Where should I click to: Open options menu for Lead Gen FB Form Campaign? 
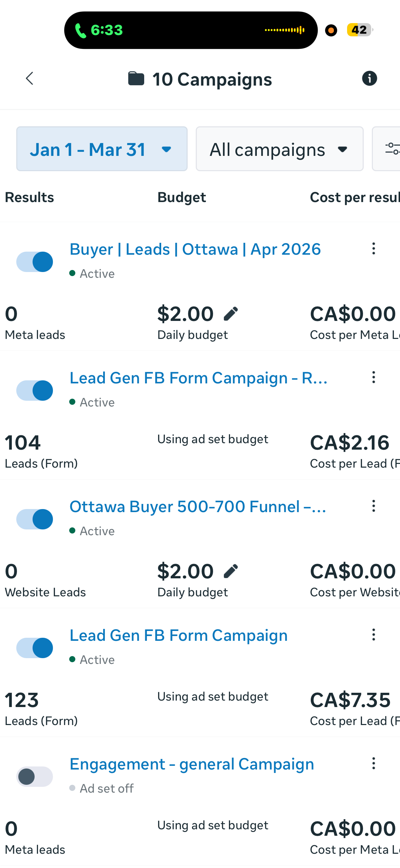[x=373, y=635]
